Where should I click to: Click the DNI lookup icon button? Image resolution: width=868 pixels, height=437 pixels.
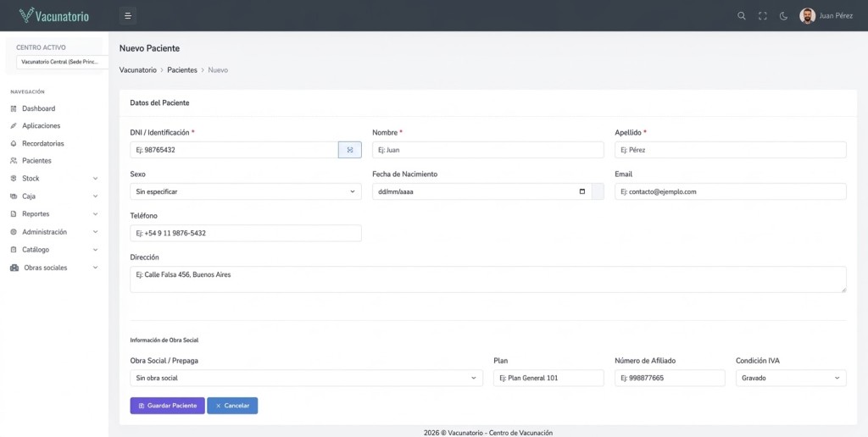tap(350, 150)
